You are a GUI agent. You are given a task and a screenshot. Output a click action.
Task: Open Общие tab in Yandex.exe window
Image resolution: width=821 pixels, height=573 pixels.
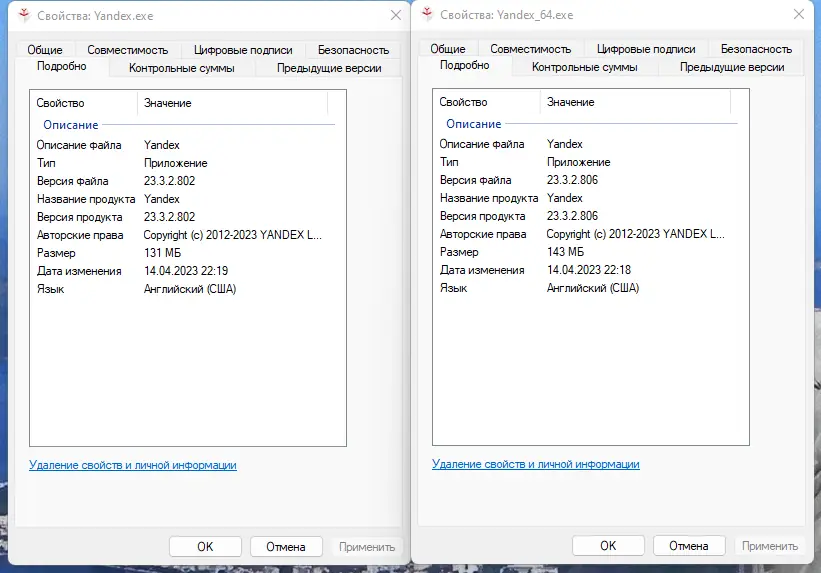click(44, 49)
